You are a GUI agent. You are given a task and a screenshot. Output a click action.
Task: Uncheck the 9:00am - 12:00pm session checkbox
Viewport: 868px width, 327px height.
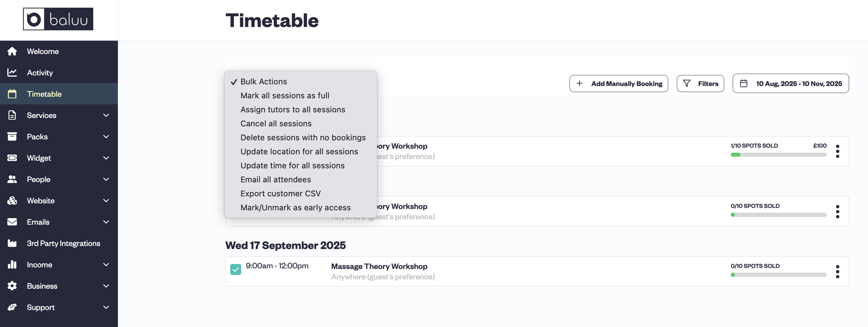[235, 269]
